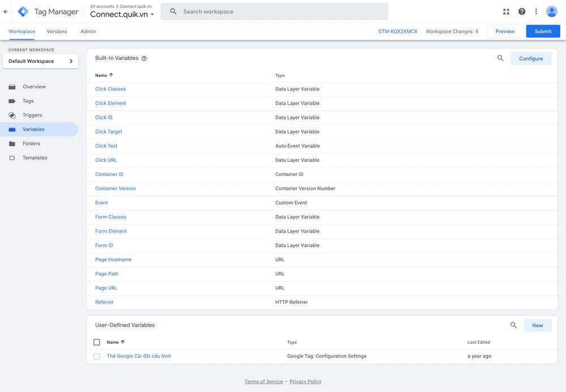The height and width of the screenshot is (392, 566).
Task: Click the Triggers sidebar icon
Action: (x=12, y=115)
